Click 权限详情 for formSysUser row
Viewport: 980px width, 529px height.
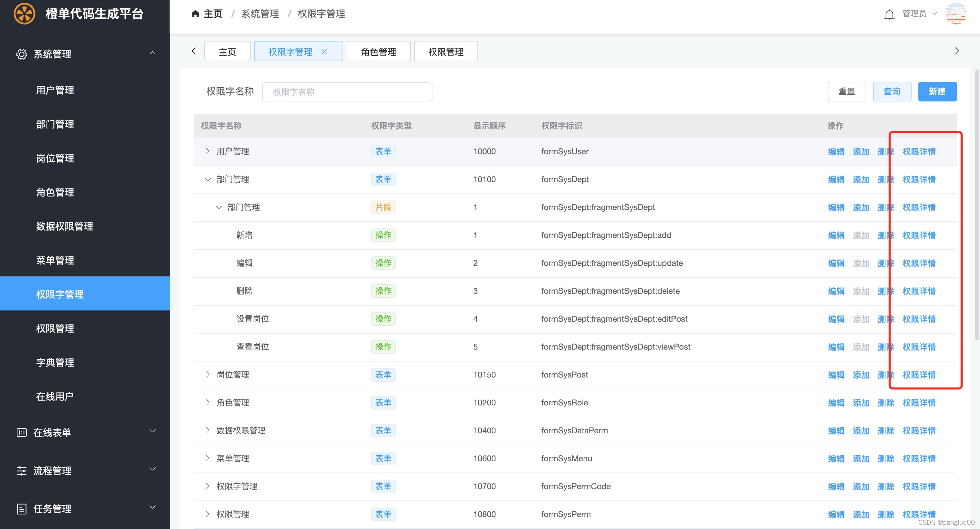pos(919,151)
